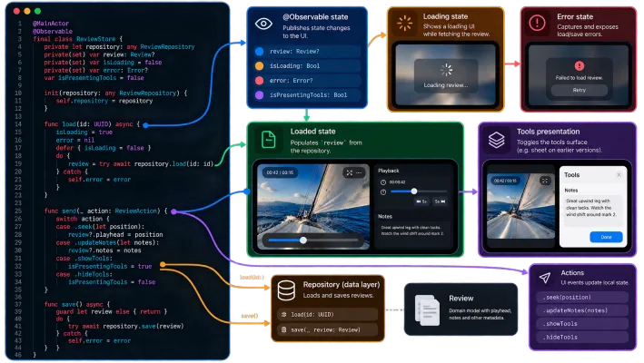The image size is (644, 363).
Task: Click the isPresentingTools: Bool state row
Action: 307,94
